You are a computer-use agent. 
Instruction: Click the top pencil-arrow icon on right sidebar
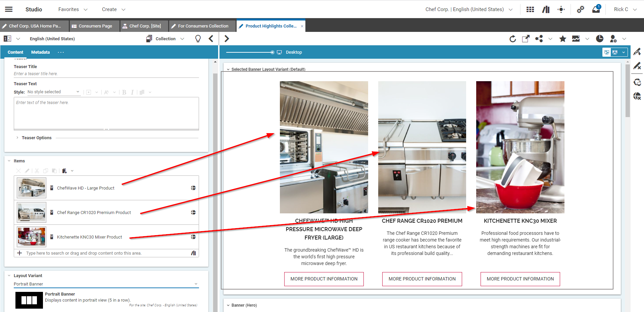click(637, 52)
